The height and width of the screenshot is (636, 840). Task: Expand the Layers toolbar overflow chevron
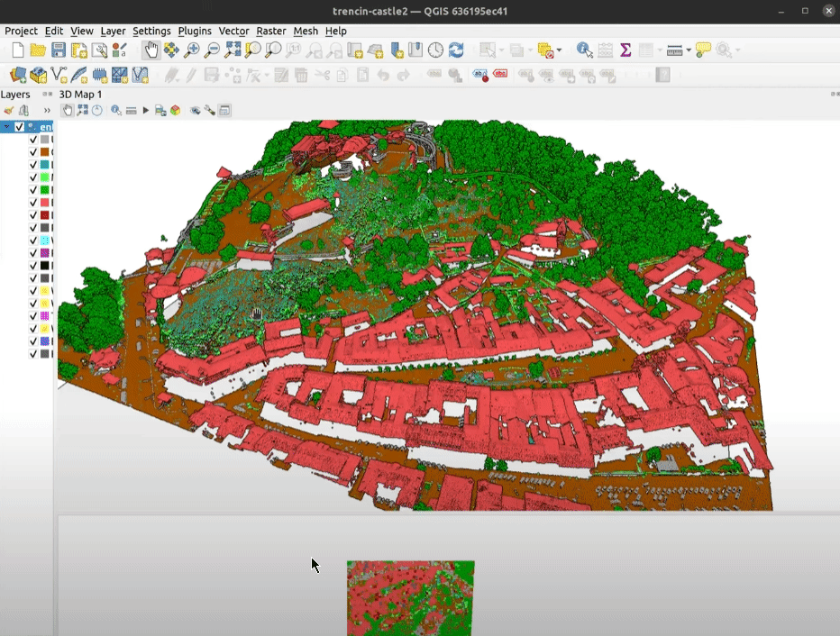pyautogui.click(x=47, y=111)
